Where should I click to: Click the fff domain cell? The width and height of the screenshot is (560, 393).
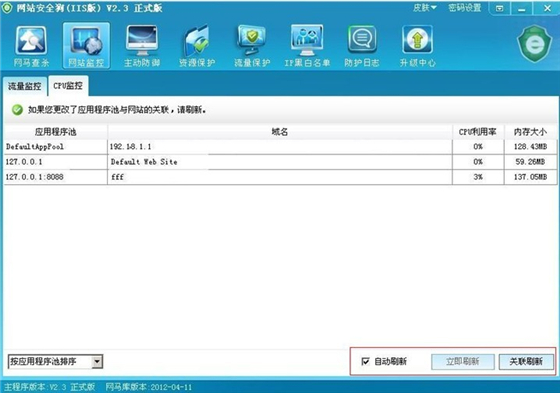coord(280,177)
